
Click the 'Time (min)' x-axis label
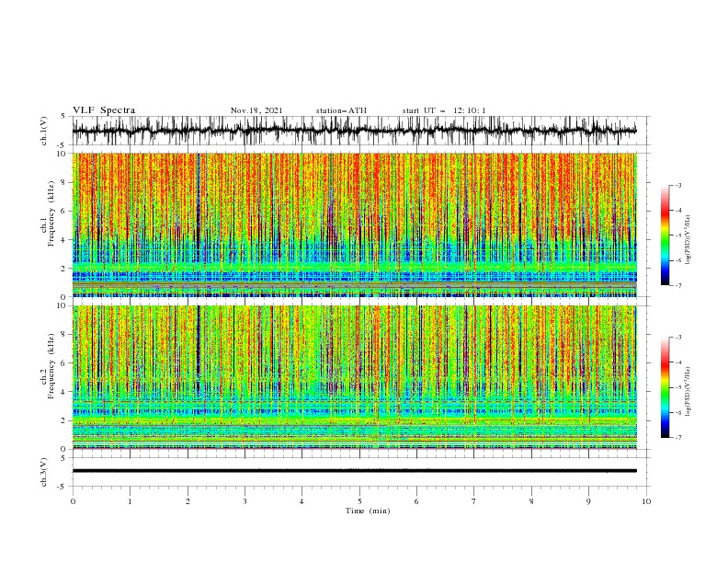368,511
